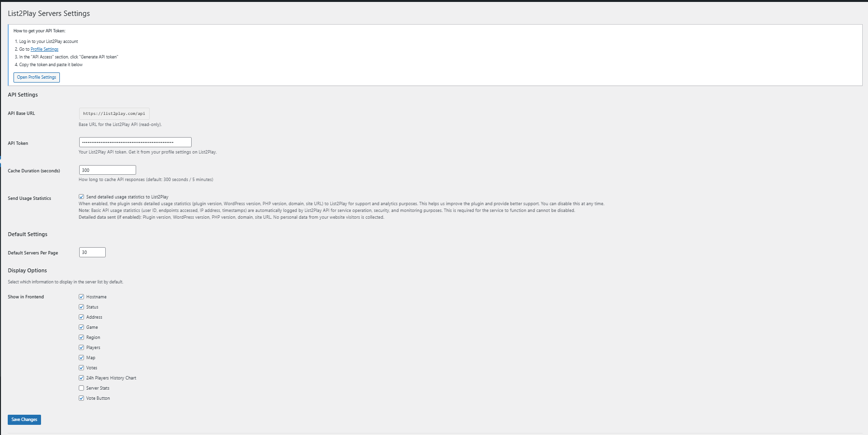868x435 pixels.
Task: Click the List2Play Servers Settings page heading
Action: click(49, 14)
